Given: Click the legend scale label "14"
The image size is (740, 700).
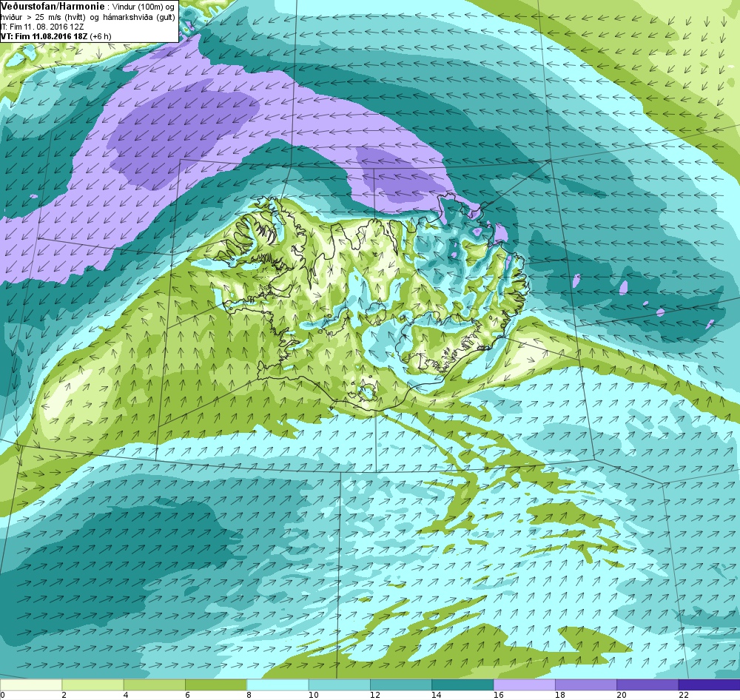Looking at the screenshot, I should pos(436,695).
